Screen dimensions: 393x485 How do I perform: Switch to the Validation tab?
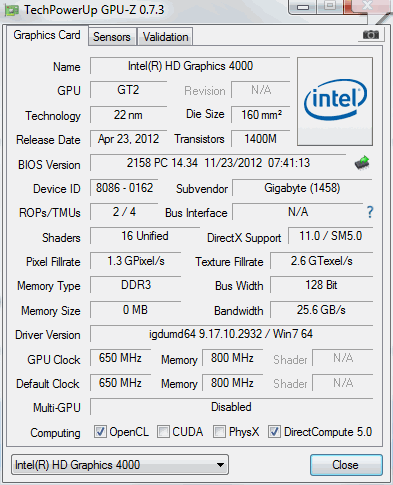166,37
